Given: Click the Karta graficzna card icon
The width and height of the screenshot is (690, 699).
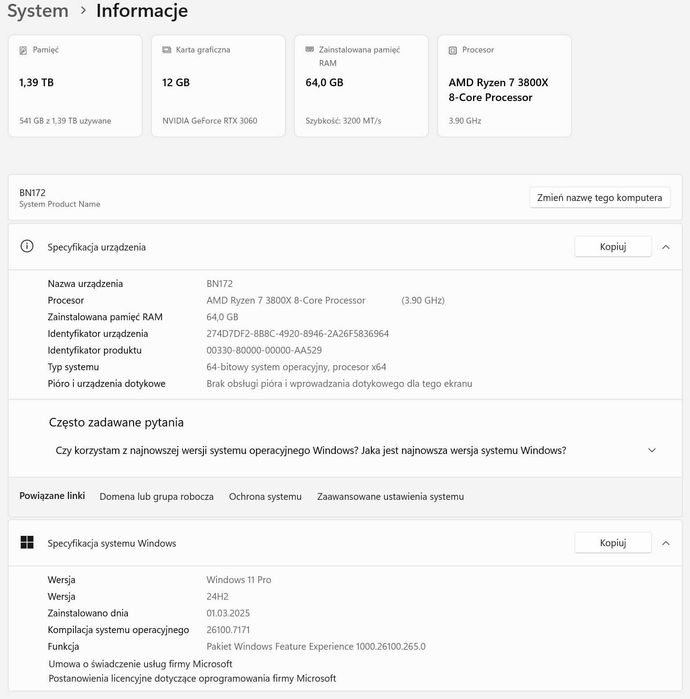Looking at the screenshot, I should coord(167,50).
